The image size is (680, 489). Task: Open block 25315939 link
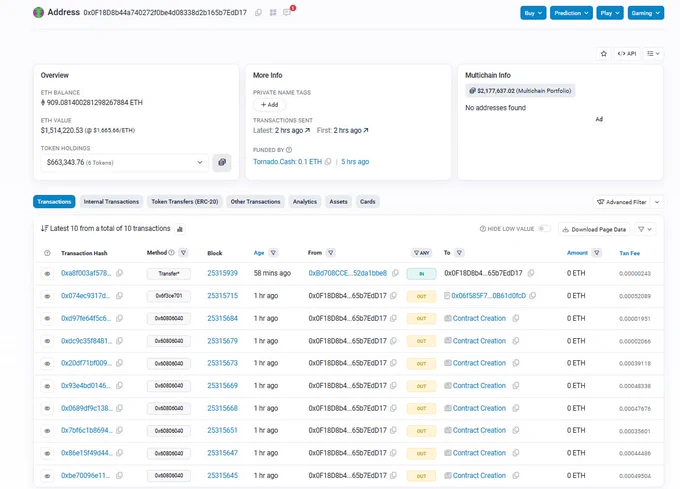click(222, 273)
